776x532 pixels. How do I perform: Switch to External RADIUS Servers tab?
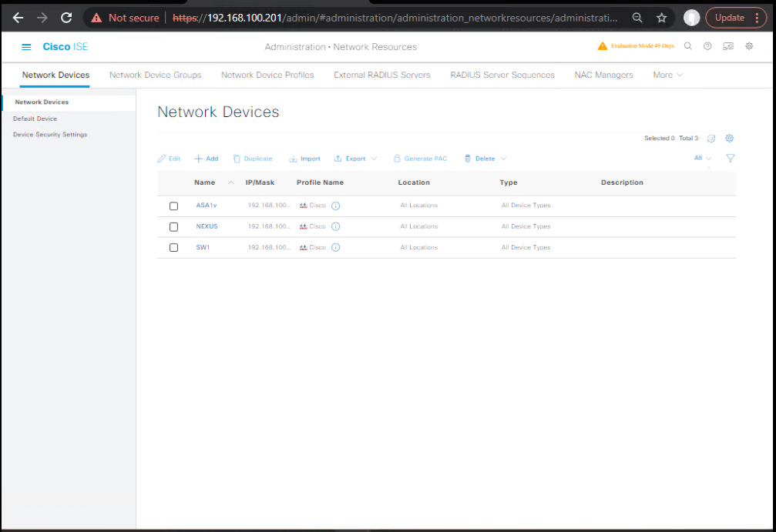(x=382, y=75)
